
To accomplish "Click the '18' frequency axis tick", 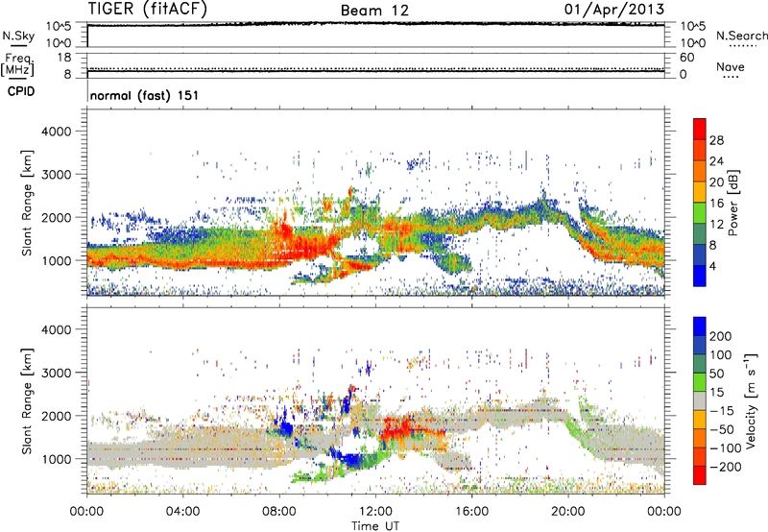I will (x=64, y=58).
